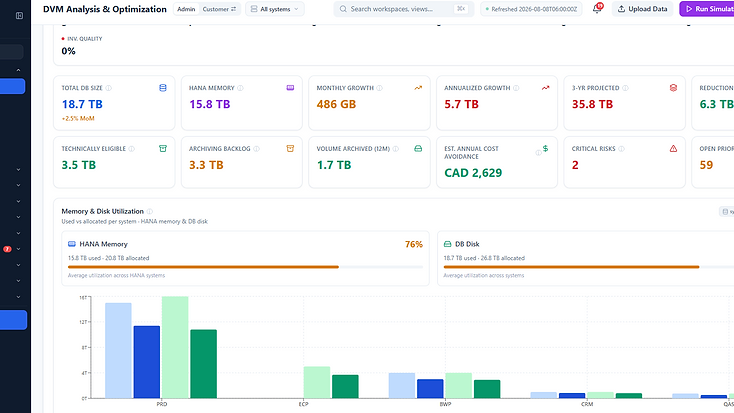Click the Upload Data button
734x413 pixels.
(642, 9)
